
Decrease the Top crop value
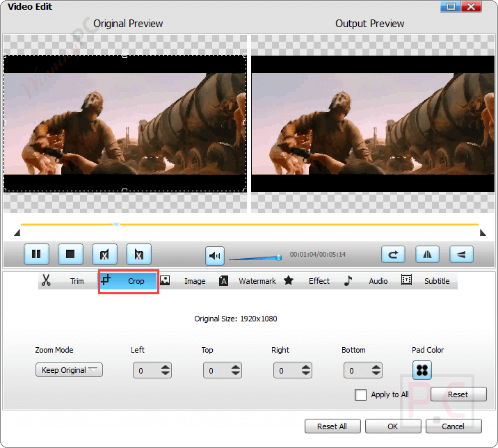click(236, 374)
